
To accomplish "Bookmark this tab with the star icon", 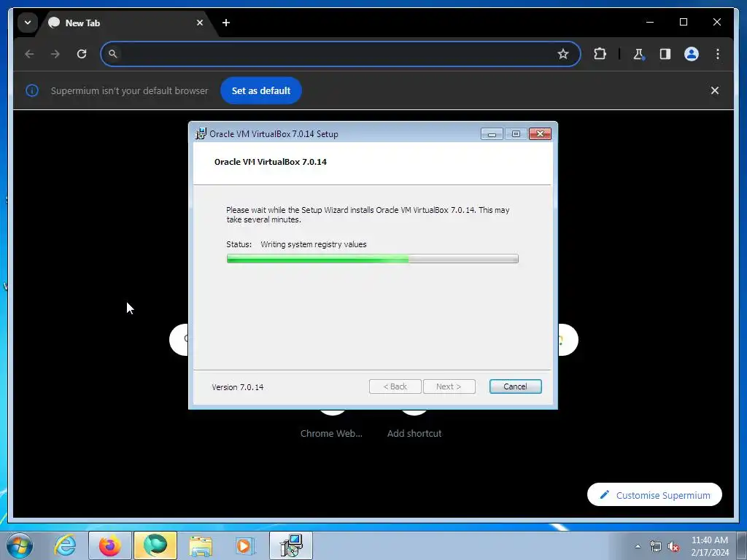I will (x=563, y=54).
